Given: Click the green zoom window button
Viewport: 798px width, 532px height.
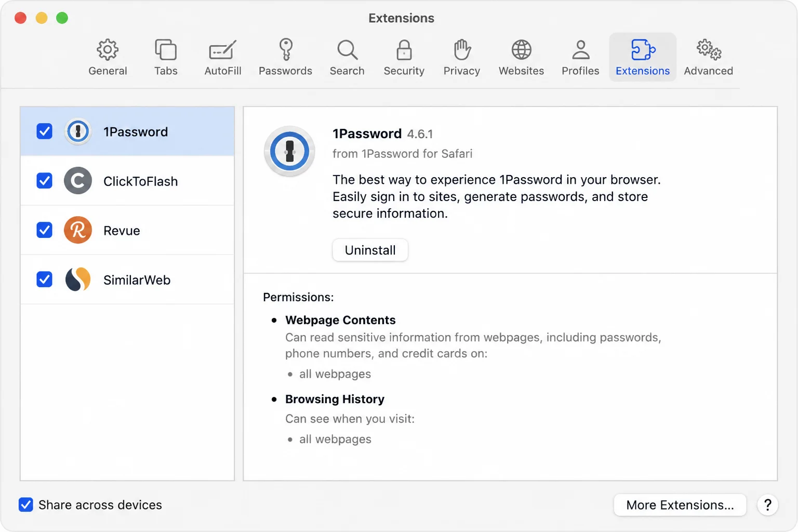Looking at the screenshot, I should click(62, 18).
